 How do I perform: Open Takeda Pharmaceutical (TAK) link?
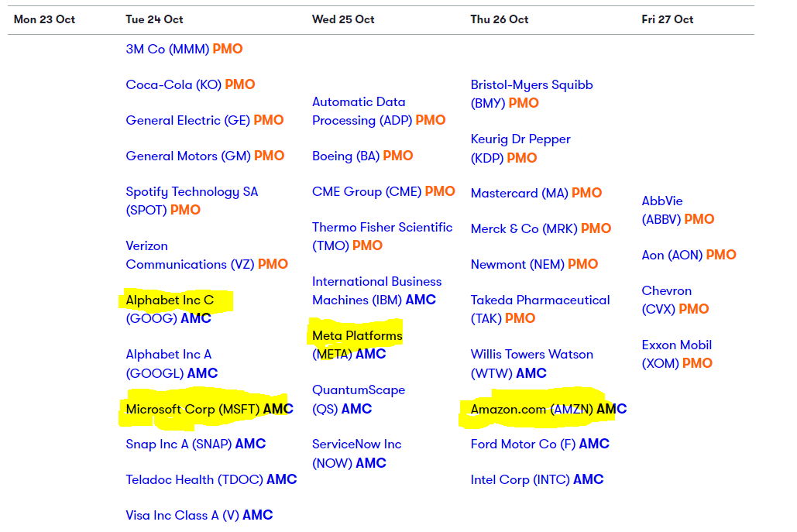[541, 309]
